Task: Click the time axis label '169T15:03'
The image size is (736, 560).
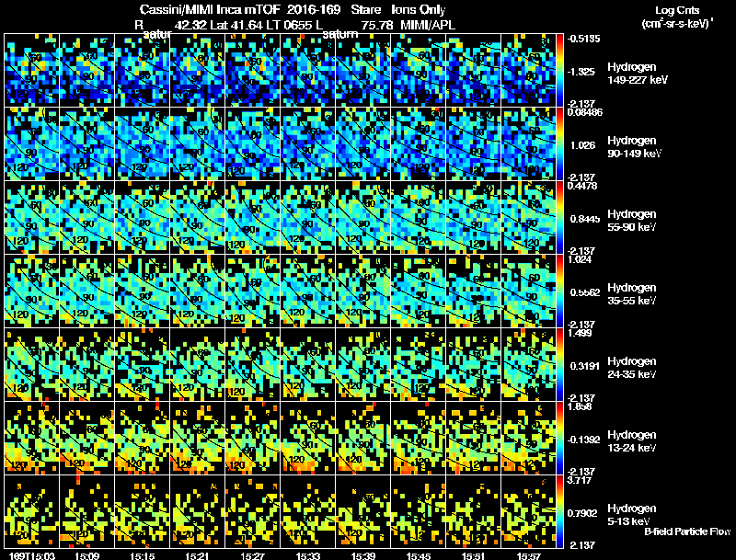Action: (32, 556)
